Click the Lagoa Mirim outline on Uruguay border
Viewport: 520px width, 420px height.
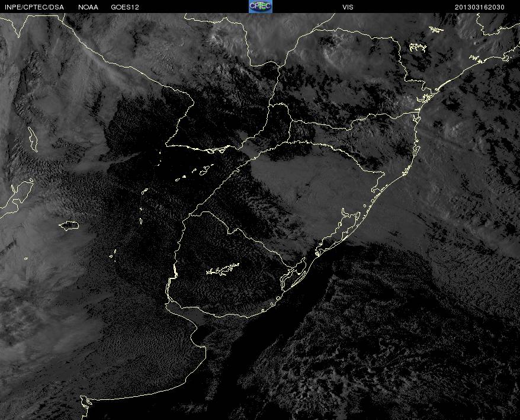294,274
